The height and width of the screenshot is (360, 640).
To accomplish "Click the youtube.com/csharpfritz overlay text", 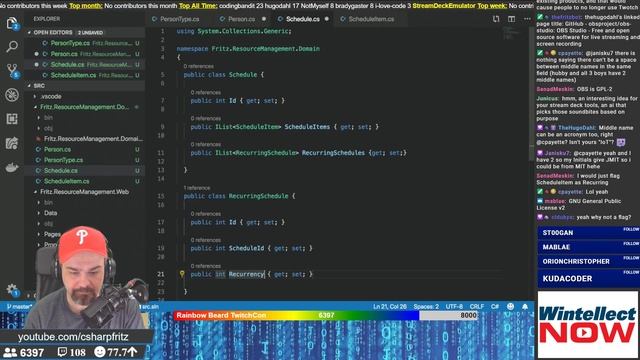I will point(73,337).
